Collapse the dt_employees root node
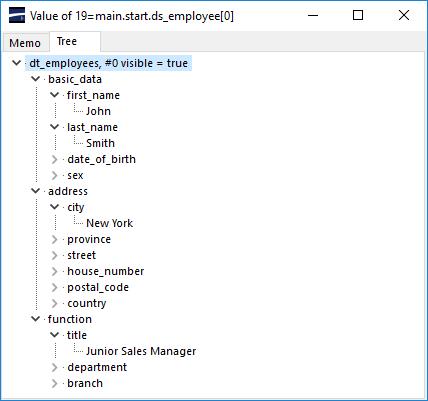 click(x=16, y=63)
